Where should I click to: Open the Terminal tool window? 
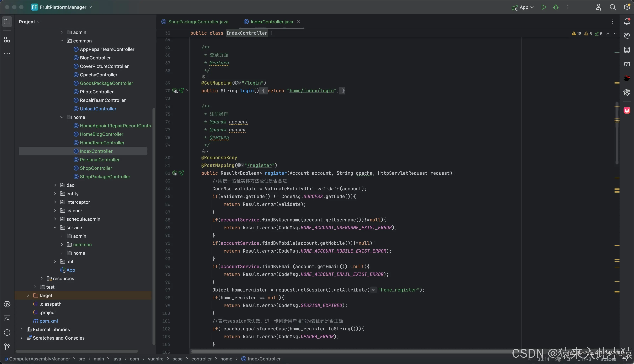tap(7, 318)
